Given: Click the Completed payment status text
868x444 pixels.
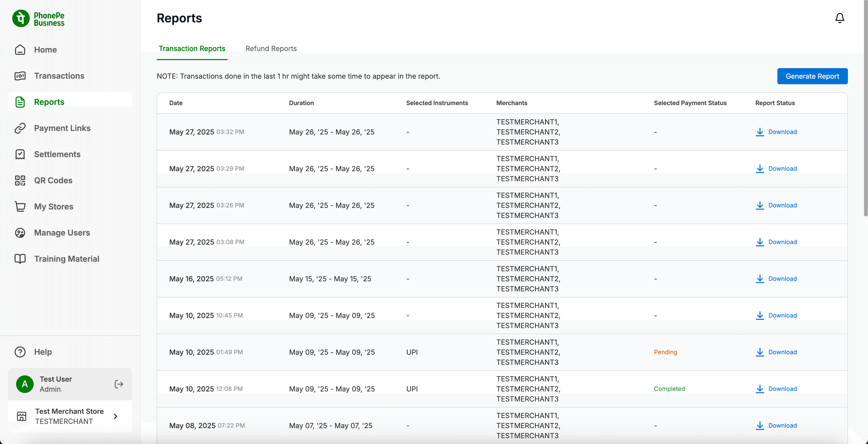Looking at the screenshot, I should [x=669, y=389].
